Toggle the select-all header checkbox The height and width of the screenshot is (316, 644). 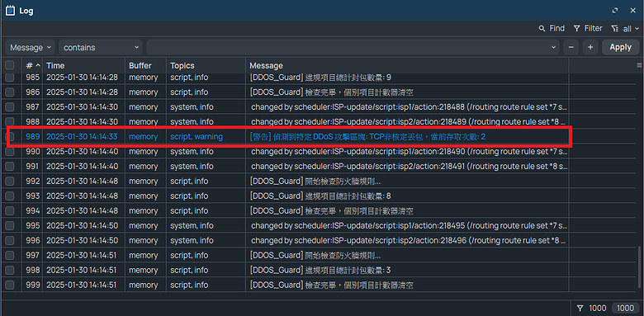coord(9,66)
